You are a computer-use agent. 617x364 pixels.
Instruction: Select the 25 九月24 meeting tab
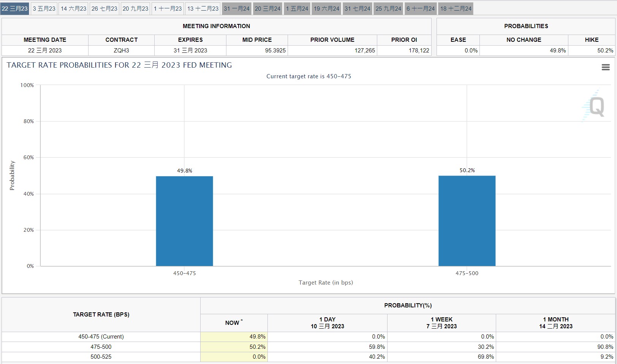click(x=388, y=9)
